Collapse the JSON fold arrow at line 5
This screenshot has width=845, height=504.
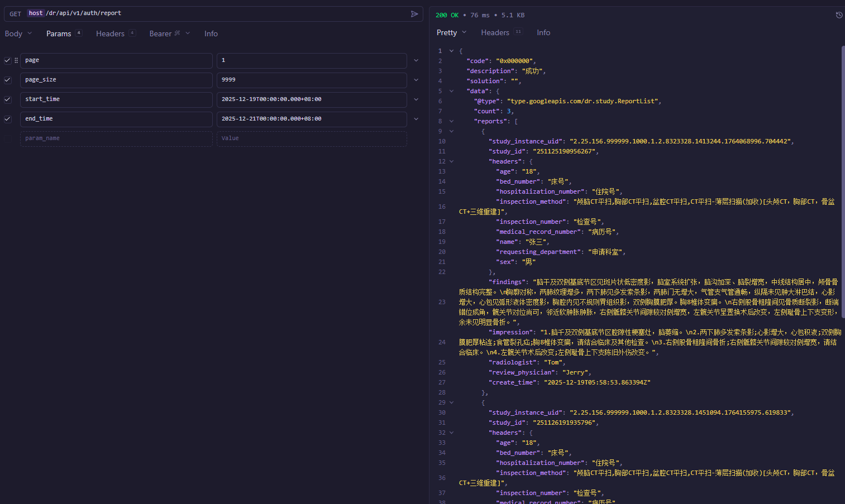point(451,91)
